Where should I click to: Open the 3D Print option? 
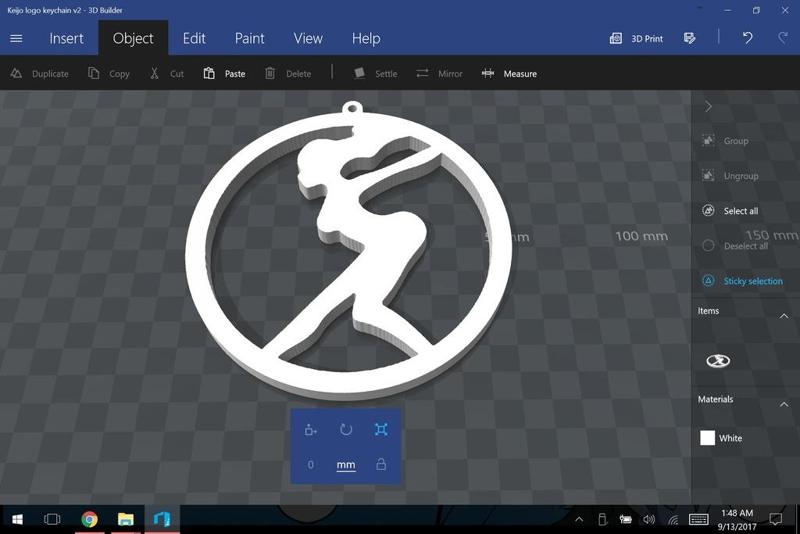[x=637, y=38]
